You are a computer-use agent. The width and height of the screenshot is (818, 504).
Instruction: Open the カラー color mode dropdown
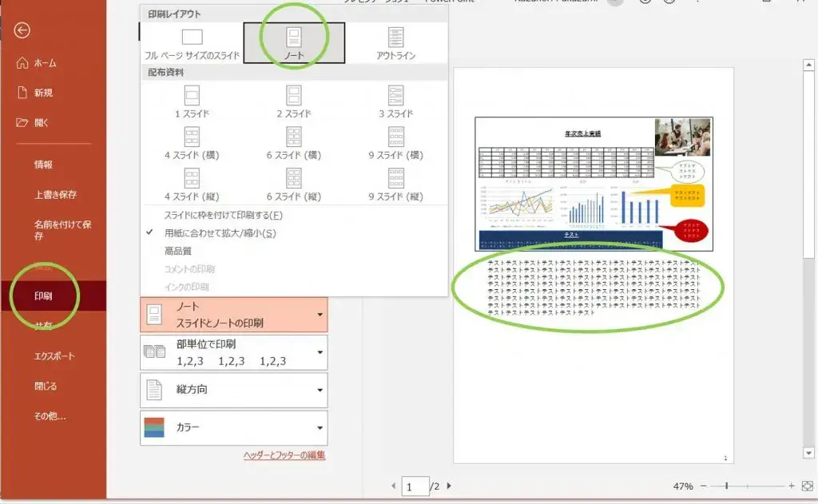pyautogui.click(x=234, y=427)
